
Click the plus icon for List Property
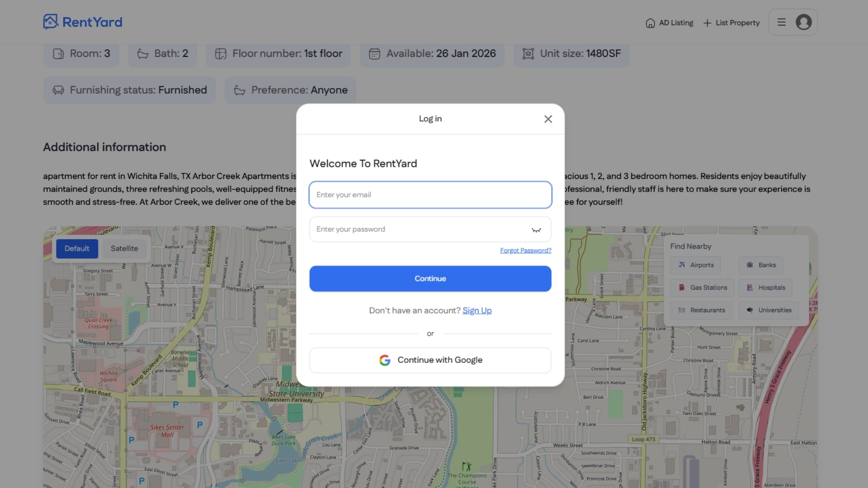coord(708,23)
